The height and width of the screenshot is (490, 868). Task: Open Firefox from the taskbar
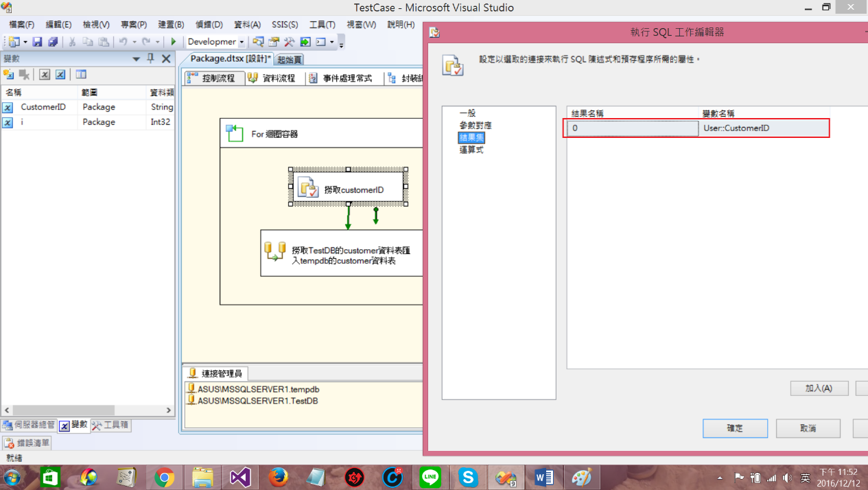[278, 477]
